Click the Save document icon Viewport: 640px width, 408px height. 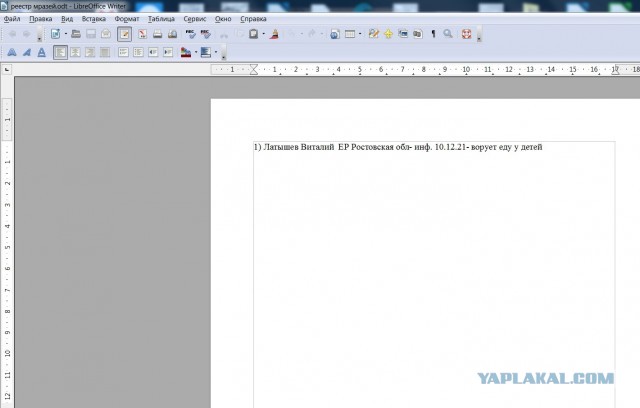pos(91,34)
